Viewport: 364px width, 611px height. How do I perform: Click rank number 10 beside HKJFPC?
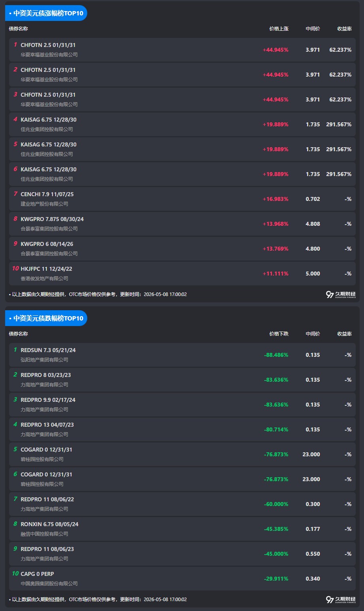(15, 269)
